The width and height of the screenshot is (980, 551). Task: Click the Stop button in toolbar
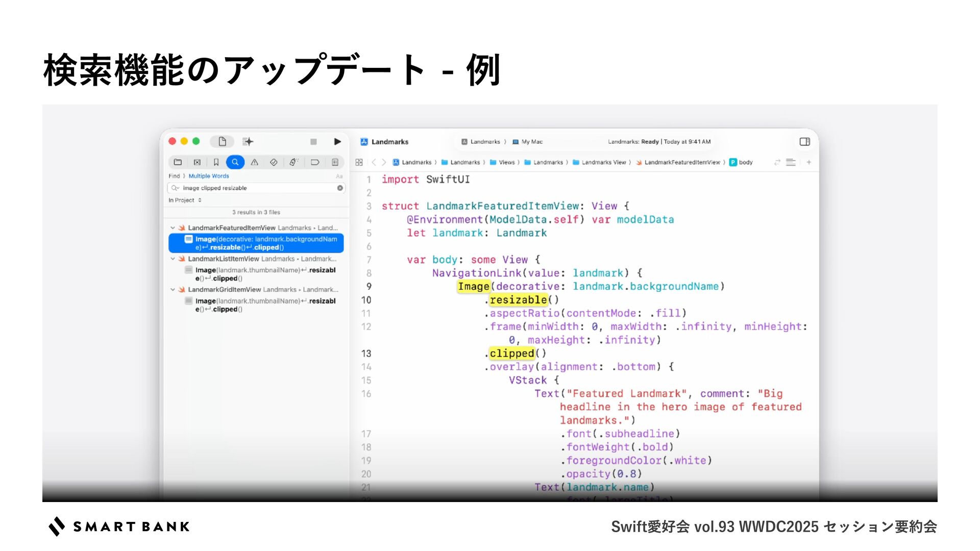coord(313,142)
